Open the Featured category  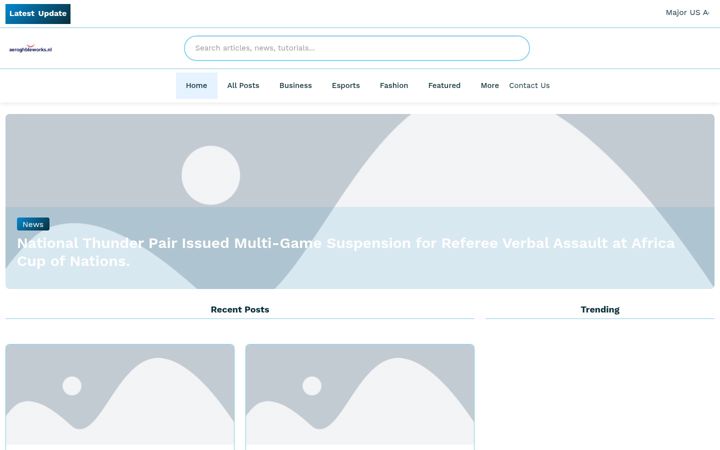pos(444,85)
